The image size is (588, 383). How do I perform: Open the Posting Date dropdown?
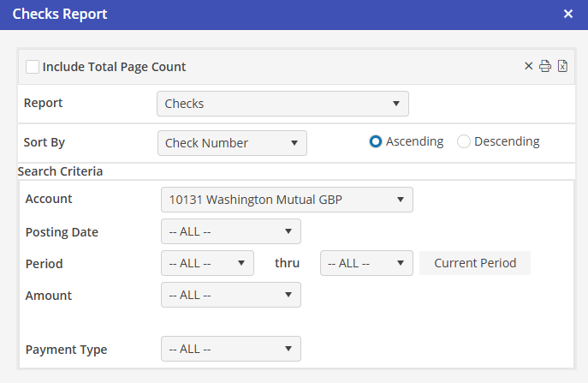point(230,231)
